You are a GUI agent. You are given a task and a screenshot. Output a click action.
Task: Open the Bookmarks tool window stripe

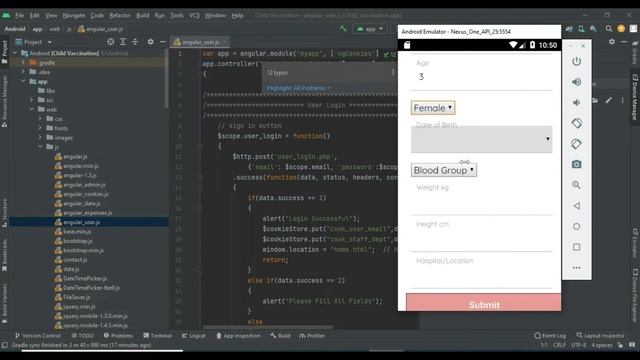pyautogui.click(x=4, y=256)
